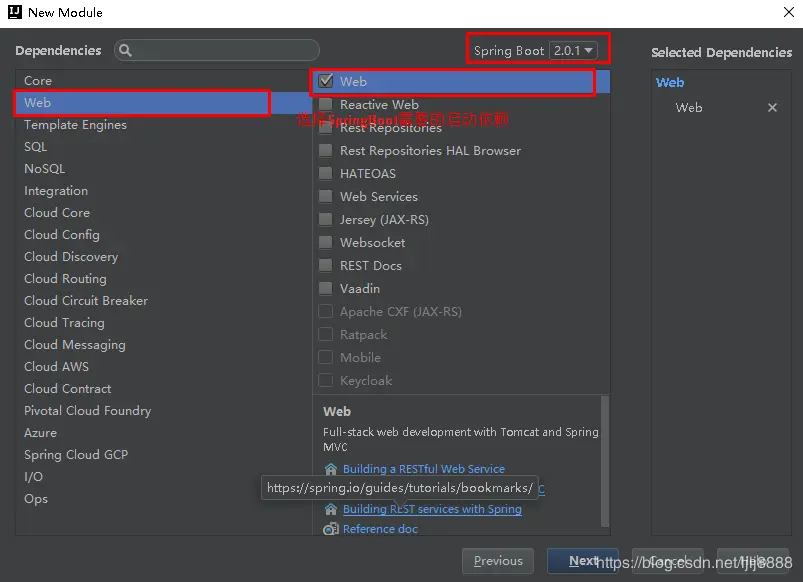Focus the Dependencies search field
This screenshot has width=803, height=582.
217,50
